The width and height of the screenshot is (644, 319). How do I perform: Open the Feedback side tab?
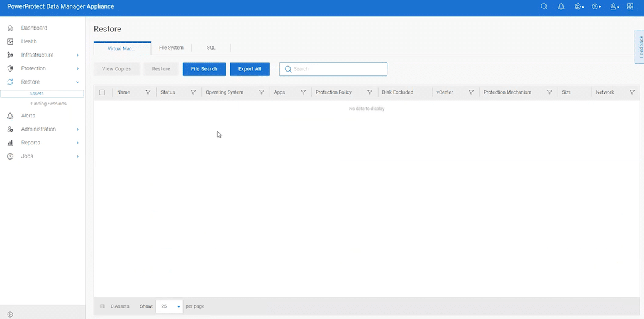[640, 46]
